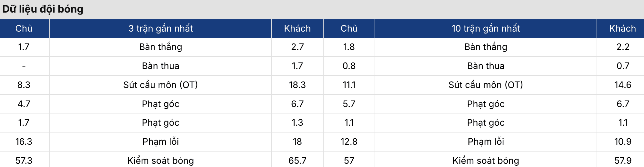644x167 pixels.
Task: Select "Sút cầu môn (OT)" in 3 trận gần nhất
Action: [x=161, y=85]
